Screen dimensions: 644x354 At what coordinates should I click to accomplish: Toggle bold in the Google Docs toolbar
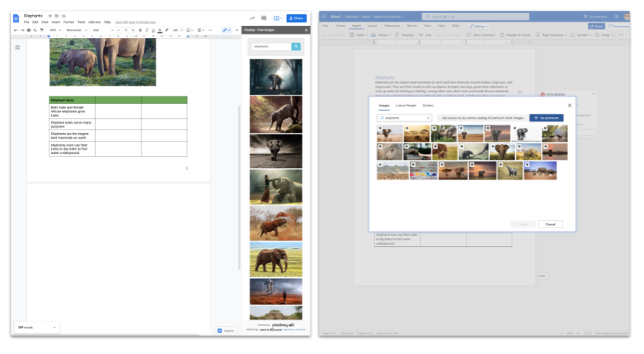point(140,30)
